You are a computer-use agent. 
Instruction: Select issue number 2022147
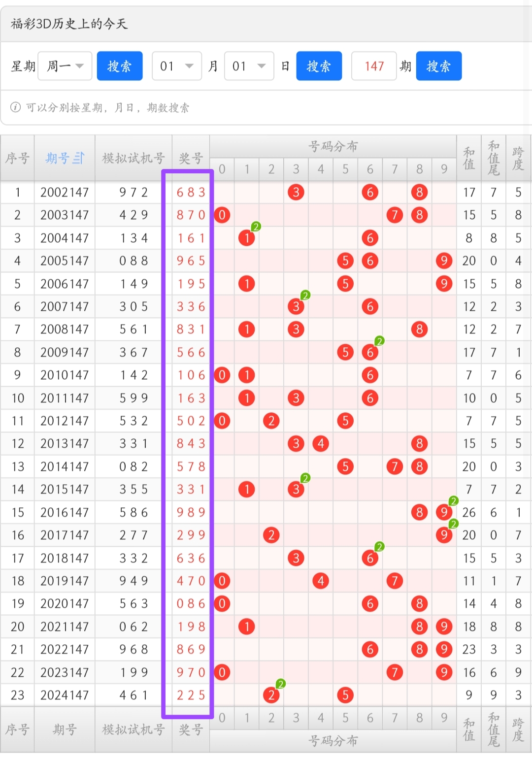65,650
